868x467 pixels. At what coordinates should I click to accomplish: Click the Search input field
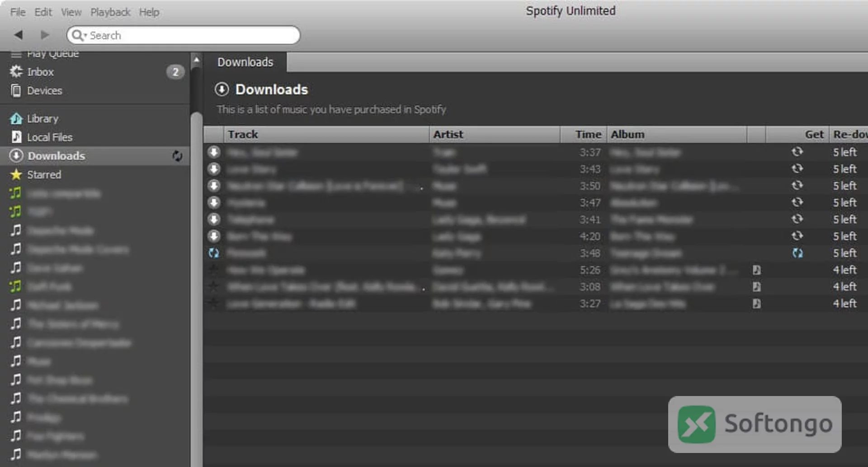183,35
